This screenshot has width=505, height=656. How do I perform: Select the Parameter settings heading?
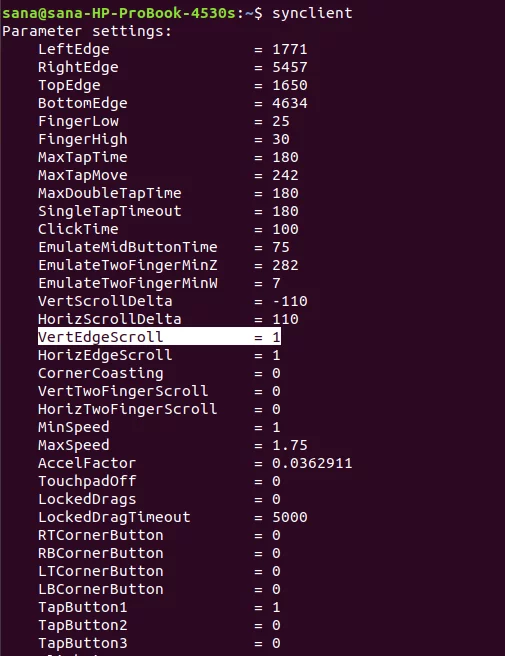pyautogui.click(x=87, y=31)
